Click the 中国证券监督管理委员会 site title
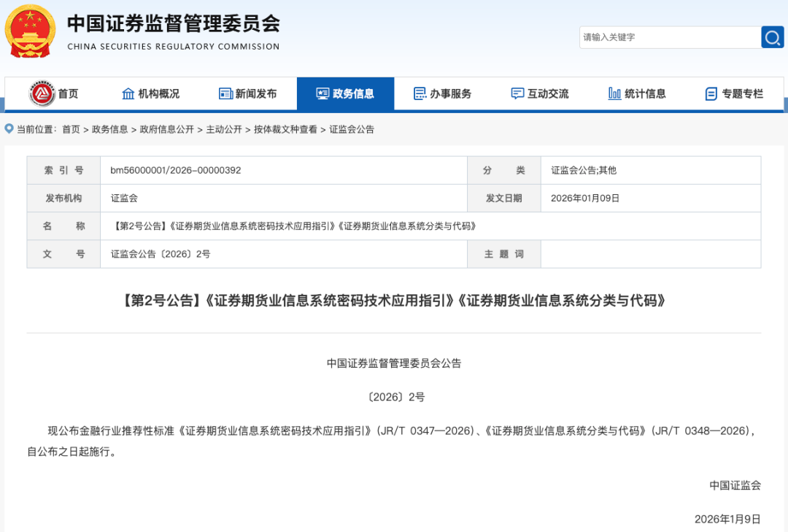Viewport: 788px width, 532px height. [x=174, y=24]
